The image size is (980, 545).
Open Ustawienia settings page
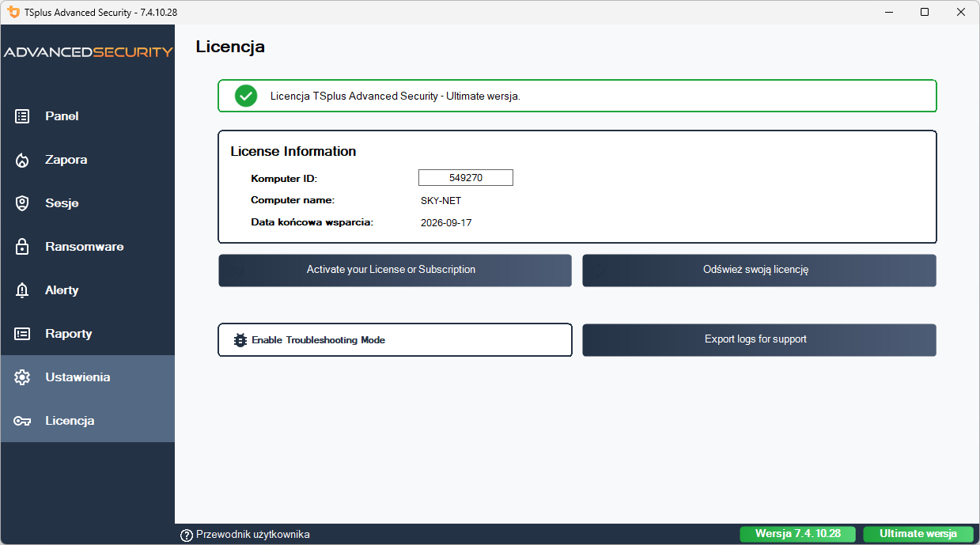(88, 377)
